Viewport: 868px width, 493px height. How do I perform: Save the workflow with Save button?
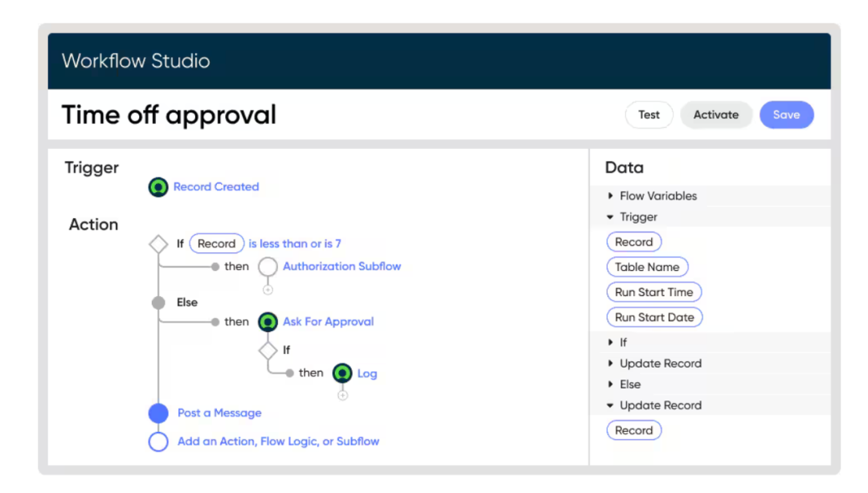tap(786, 115)
